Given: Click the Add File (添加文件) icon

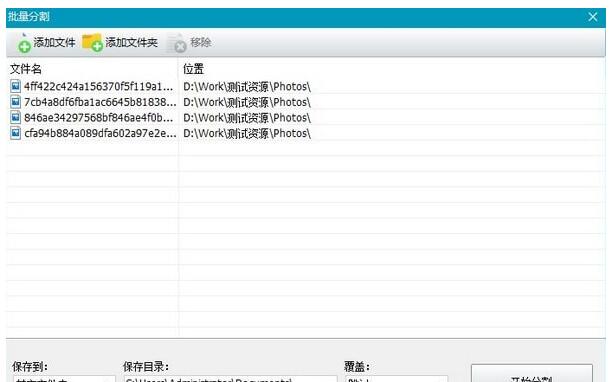Looking at the screenshot, I should click(24, 43).
